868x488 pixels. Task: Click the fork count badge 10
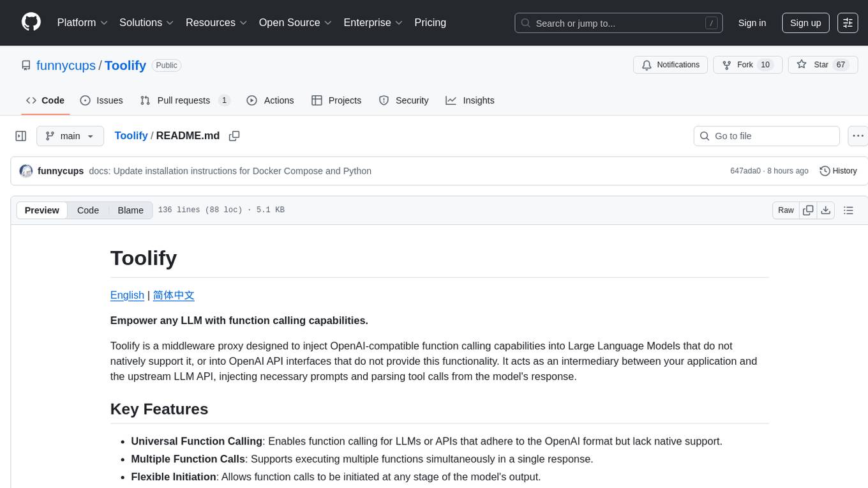(765, 65)
